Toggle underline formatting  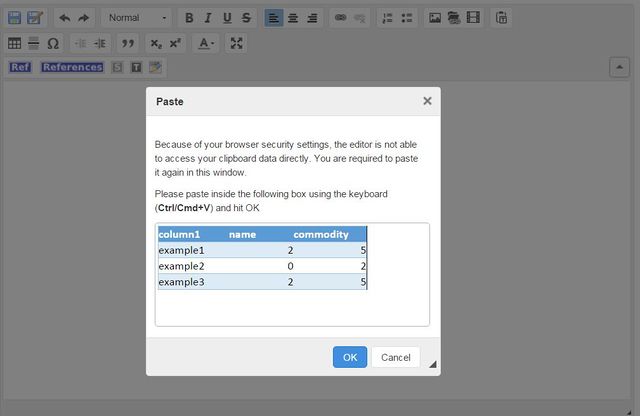tap(228, 18)
